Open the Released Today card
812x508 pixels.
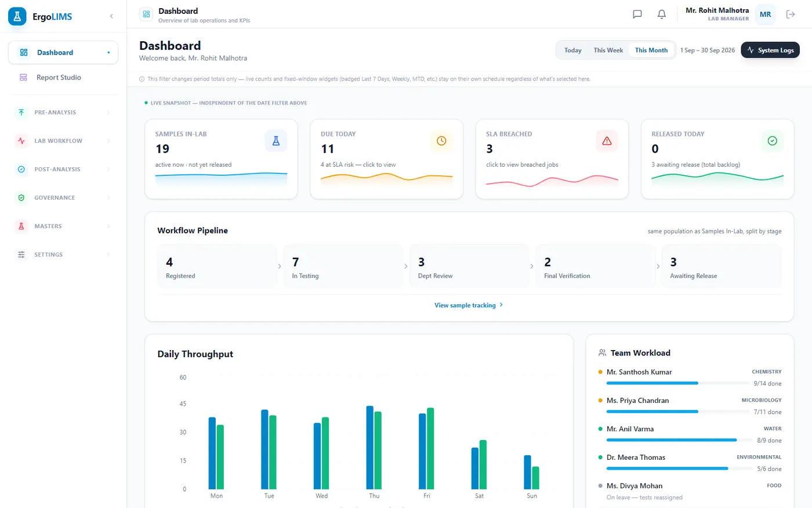pyautogui.click(x=717, y=159)
